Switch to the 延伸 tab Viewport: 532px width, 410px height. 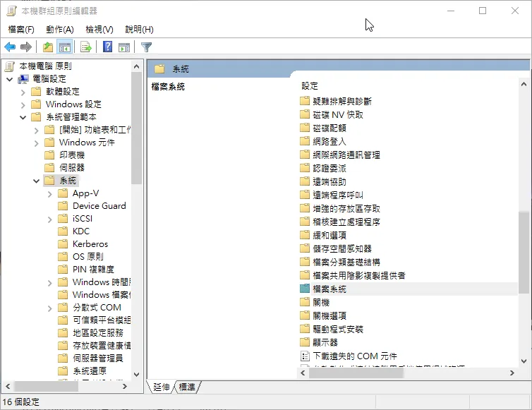coord(162,387)
